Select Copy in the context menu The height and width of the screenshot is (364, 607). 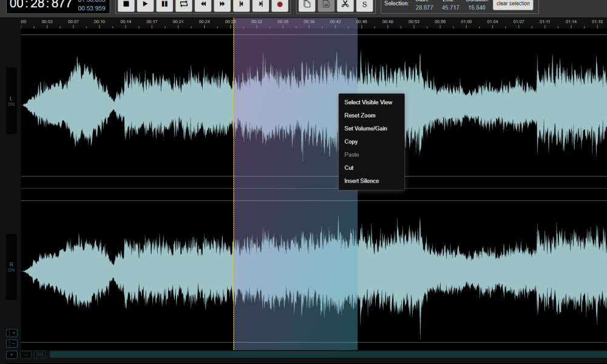click(x=351, y=141)
